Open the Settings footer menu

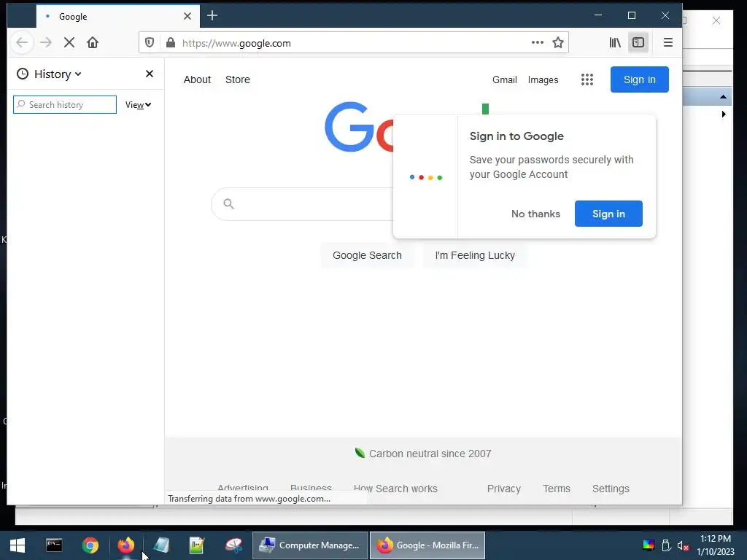[x=611, y=489]
